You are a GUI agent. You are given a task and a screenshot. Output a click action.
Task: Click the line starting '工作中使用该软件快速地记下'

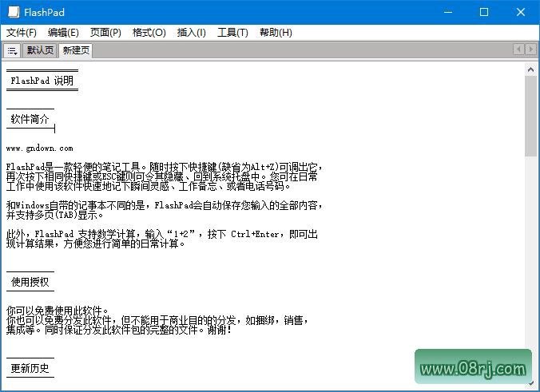tap(149, 187)
